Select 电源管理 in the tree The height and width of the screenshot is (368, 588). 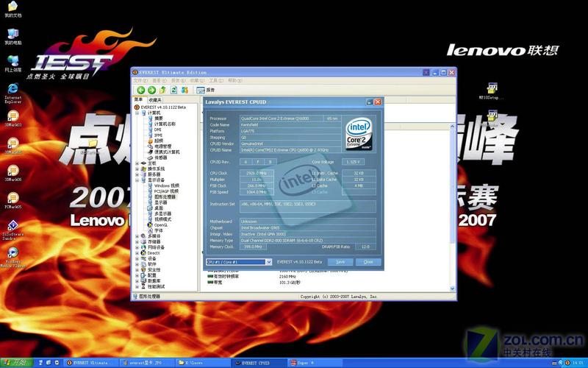tap(162, 146)
